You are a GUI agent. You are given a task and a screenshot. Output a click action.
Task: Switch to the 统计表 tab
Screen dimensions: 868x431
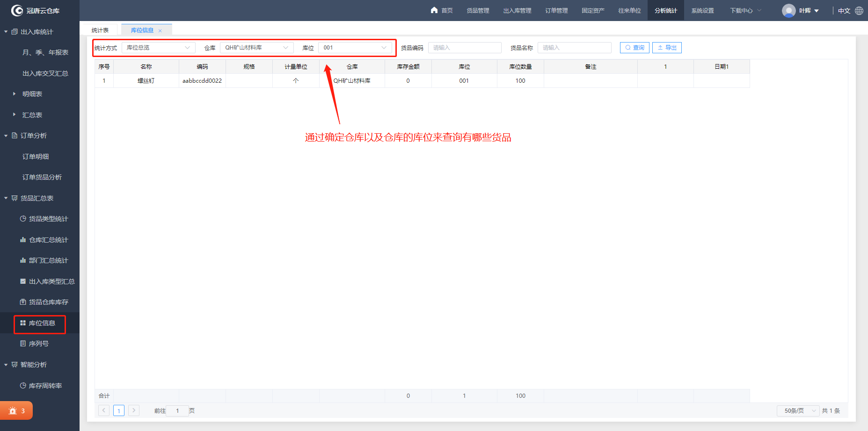100,30
